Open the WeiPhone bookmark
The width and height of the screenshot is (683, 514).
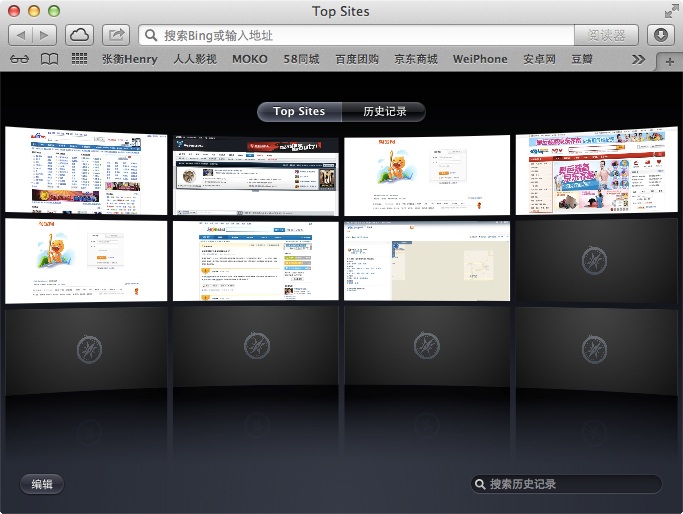coord(480,59)
